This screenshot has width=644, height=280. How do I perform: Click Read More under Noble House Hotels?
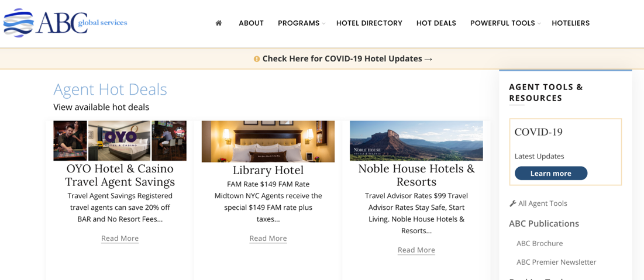click(x=416, y=250)
